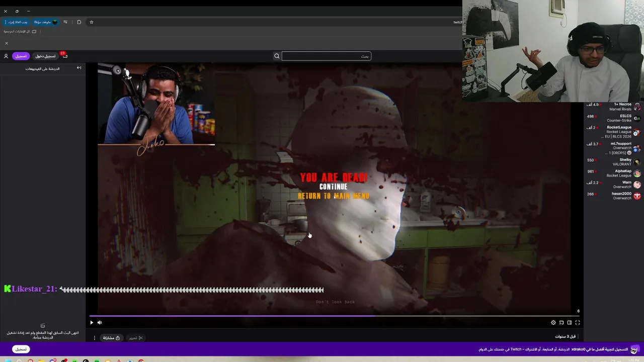Open the Warn Overwatch channel

pyautogui.click(x=613, y=185)
